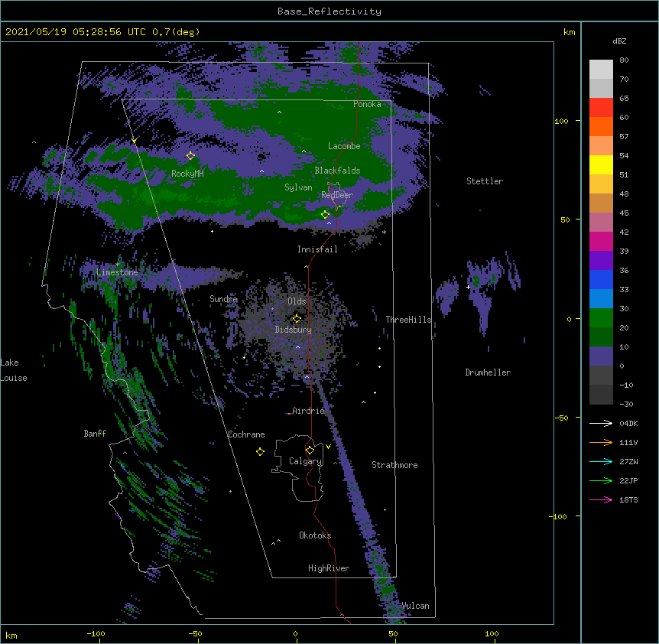Click the Innisfail city label
This screenshot has width=659, height=644.
point(317,249)
